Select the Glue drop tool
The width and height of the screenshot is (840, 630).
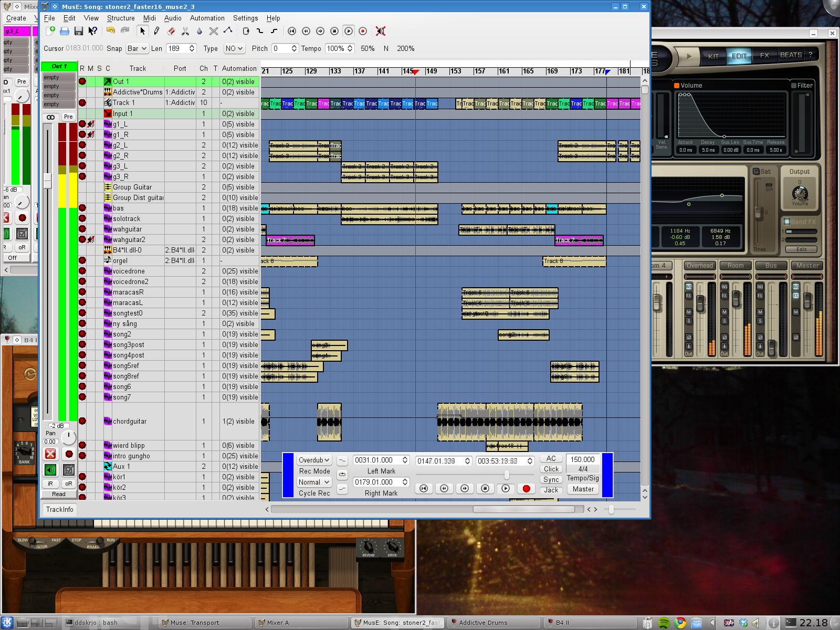199,31
